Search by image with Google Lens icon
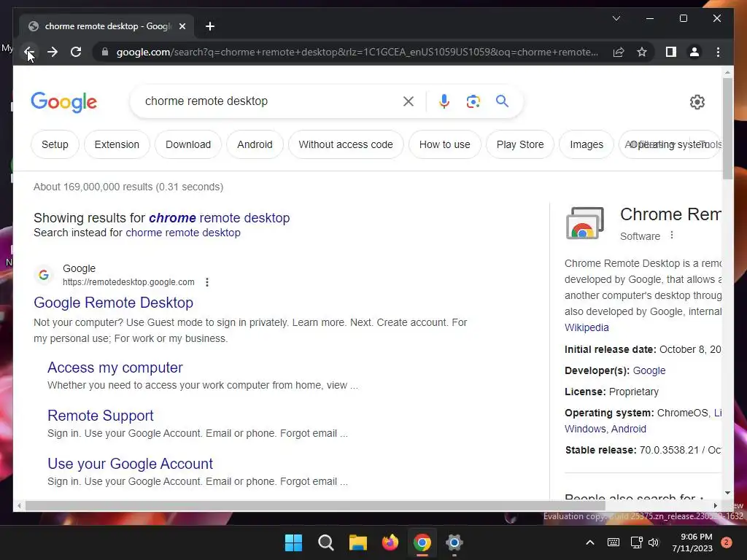 click(x=473, y=101)
